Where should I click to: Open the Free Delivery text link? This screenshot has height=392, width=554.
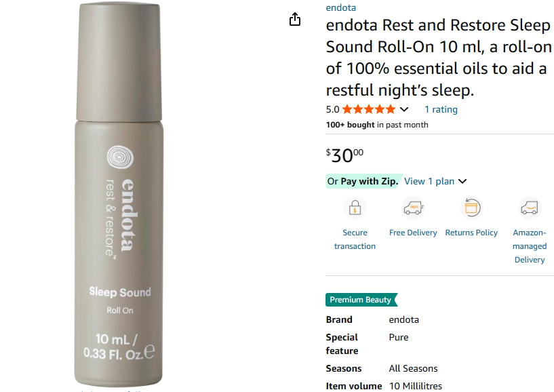tap(413, 233)
